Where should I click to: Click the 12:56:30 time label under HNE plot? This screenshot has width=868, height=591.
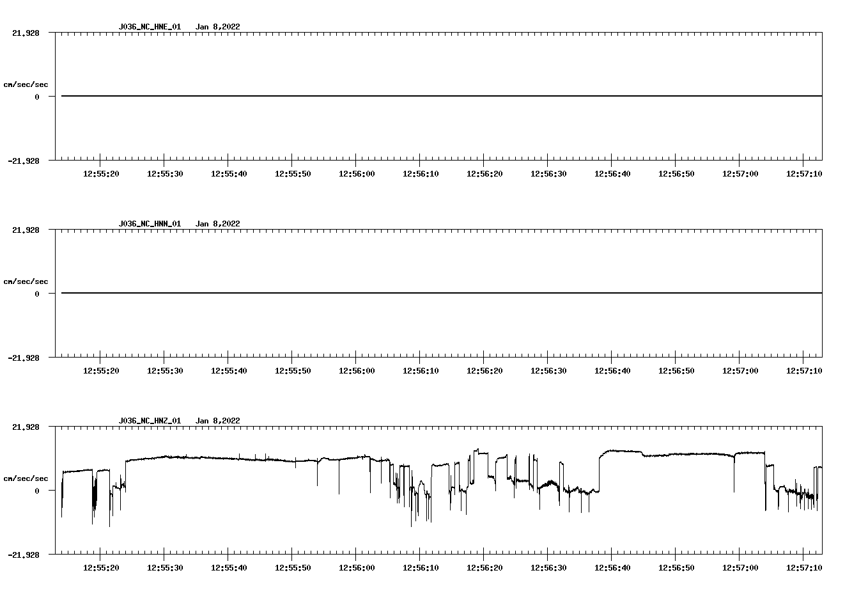pos(548,174)
